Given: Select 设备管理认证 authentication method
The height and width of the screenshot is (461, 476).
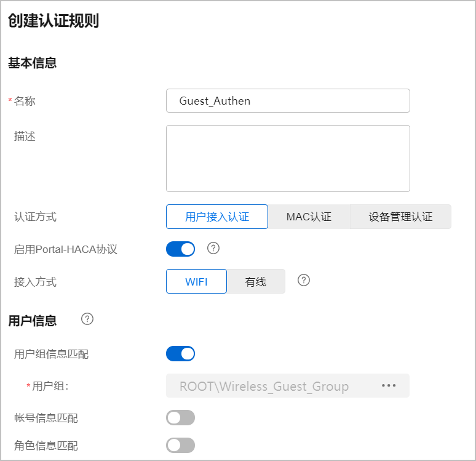Looking at the screenshot, I should 401,217.
